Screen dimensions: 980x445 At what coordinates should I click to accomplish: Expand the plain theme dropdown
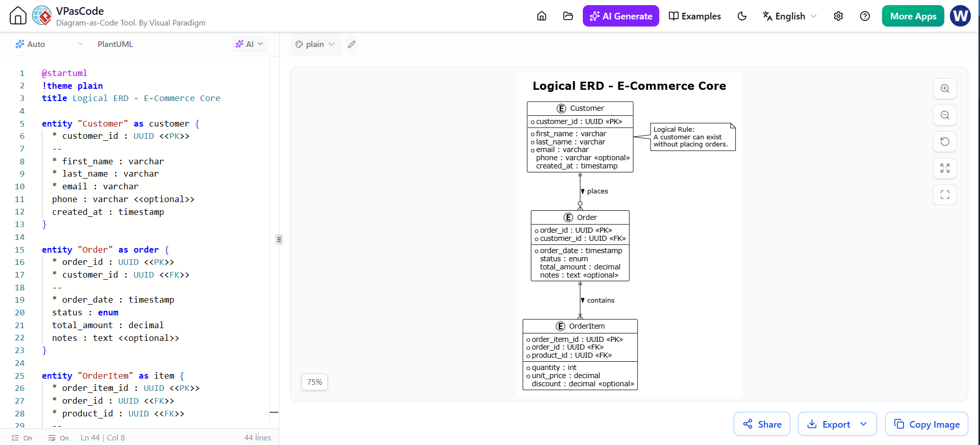(x=315, y=44)
